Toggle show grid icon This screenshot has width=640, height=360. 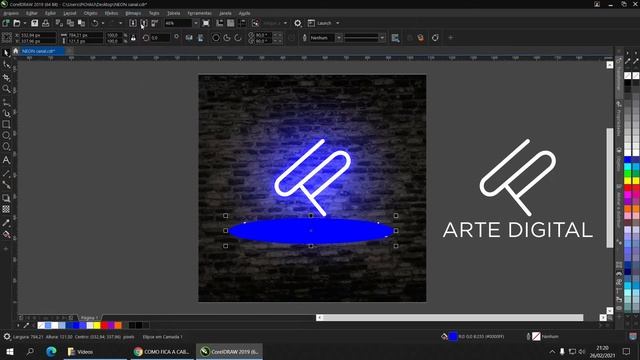[231, 23]
